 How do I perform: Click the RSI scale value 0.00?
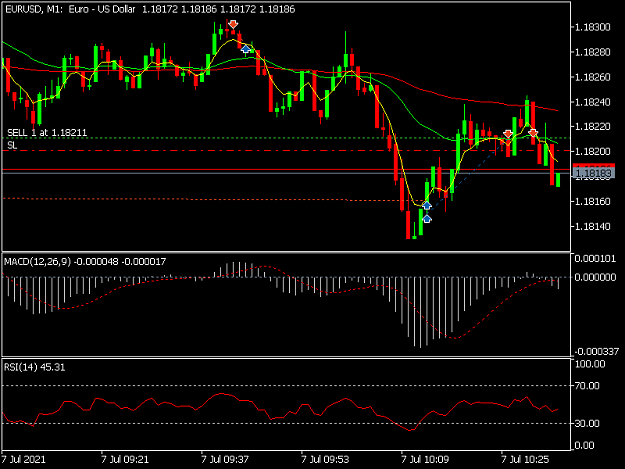584,445
